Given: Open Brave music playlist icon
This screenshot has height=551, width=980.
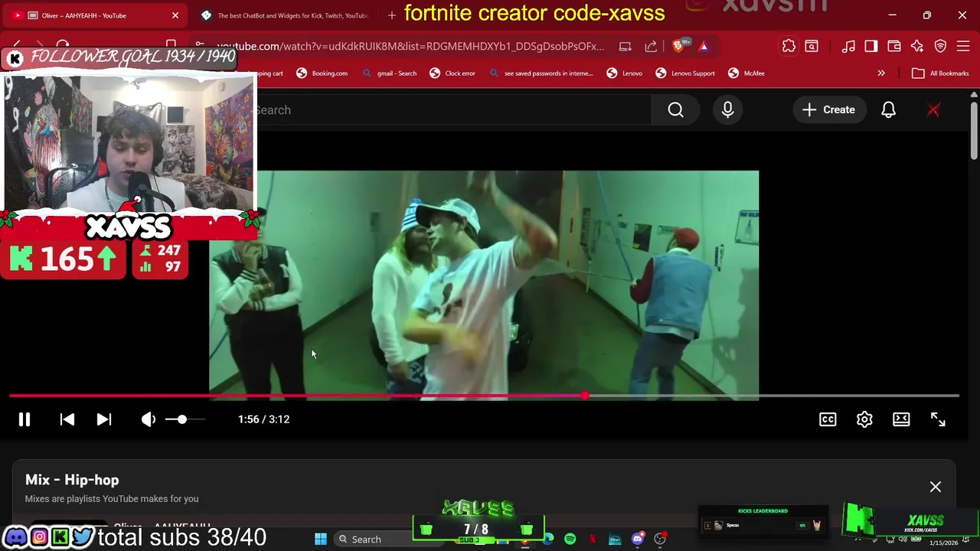Looking at the screenshot, I should click(848, 47).
